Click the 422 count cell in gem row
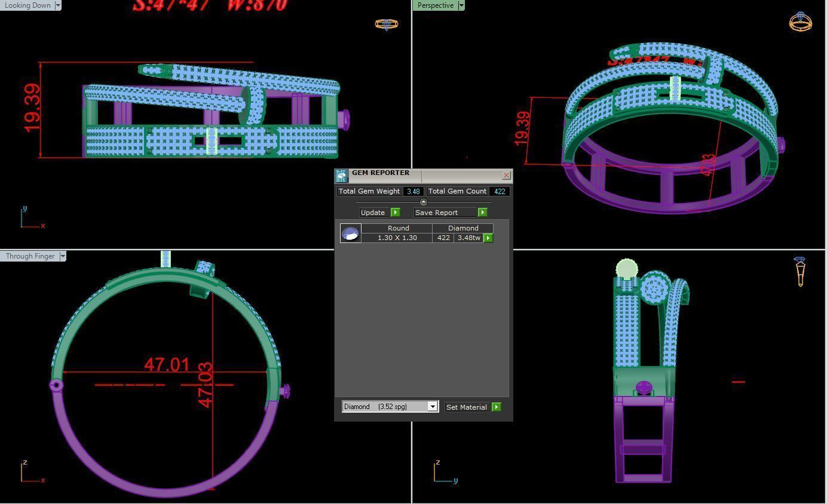The height and width of the screenshot is (504, 827). click(443, 238)
